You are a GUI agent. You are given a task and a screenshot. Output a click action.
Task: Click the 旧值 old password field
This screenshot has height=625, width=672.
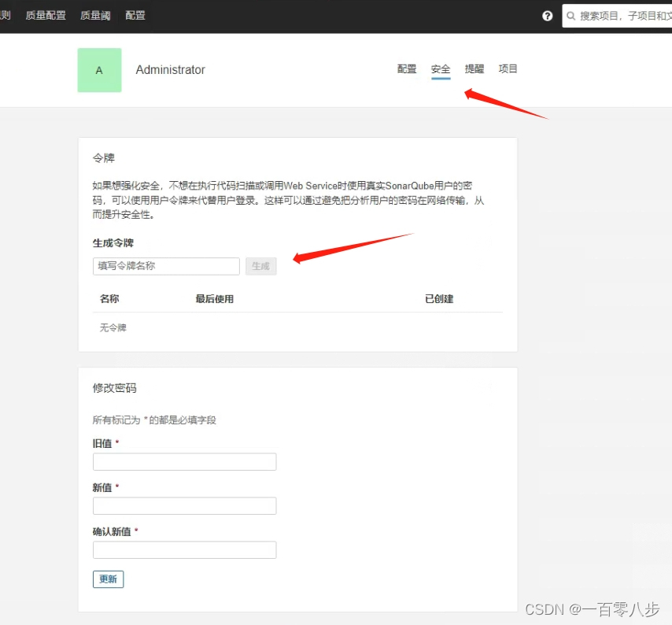[x=184, y=461]
